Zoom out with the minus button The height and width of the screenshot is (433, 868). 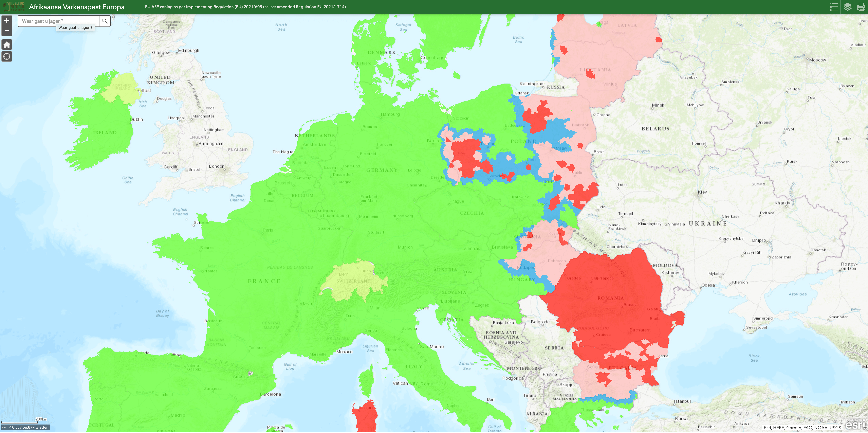pyautogui.click(x=7, y=31)
